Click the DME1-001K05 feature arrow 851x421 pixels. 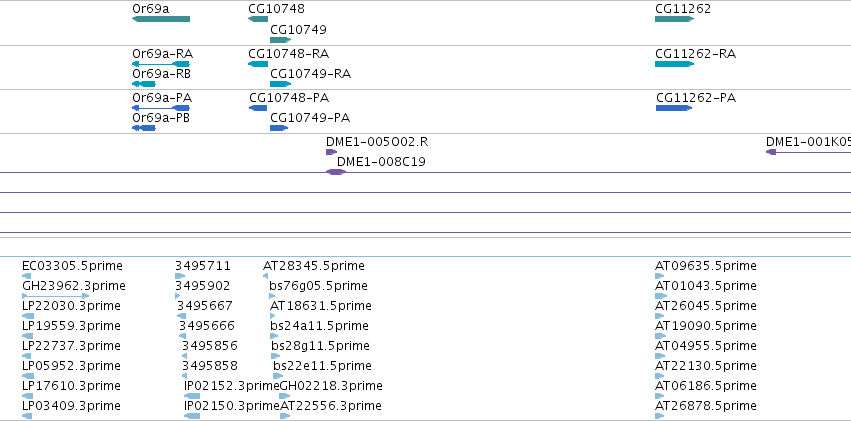[808, 152]
